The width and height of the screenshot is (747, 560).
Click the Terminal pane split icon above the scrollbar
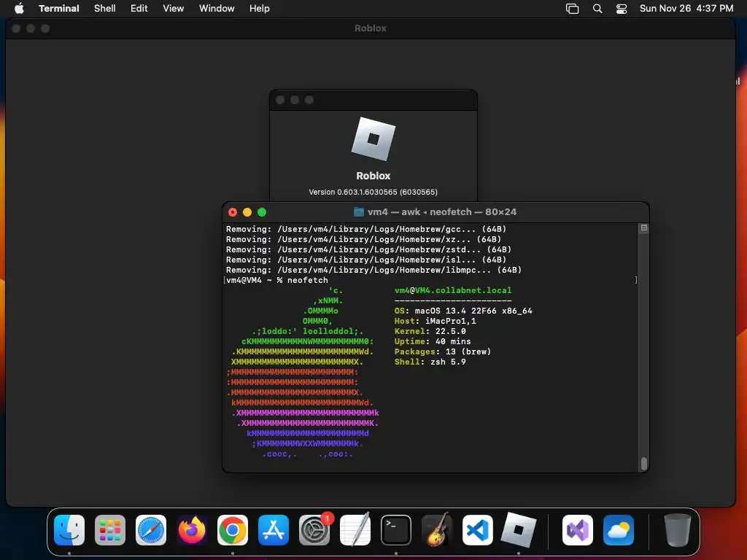coord(644,228)
